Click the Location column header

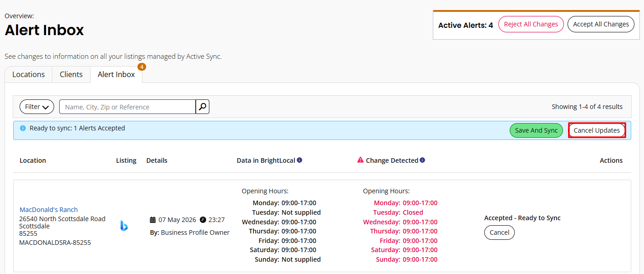point(33,160)
